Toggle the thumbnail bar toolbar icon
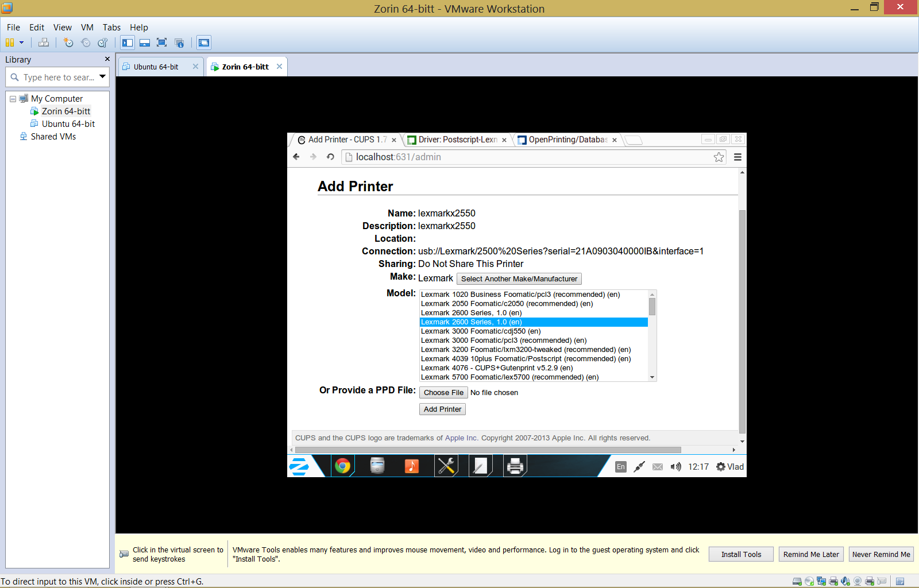 [x=145, y=42]
